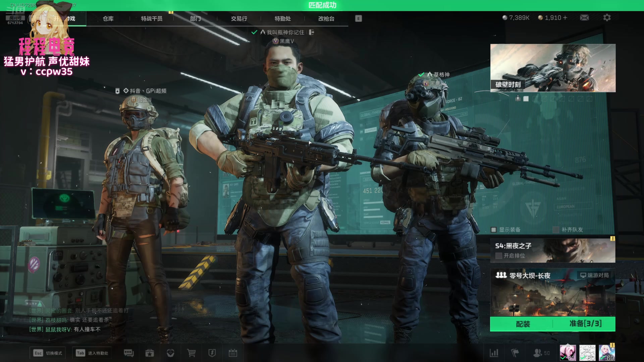Click the 配装 loadout button
The height and width of the screenshot is (362, 644).
522,324
